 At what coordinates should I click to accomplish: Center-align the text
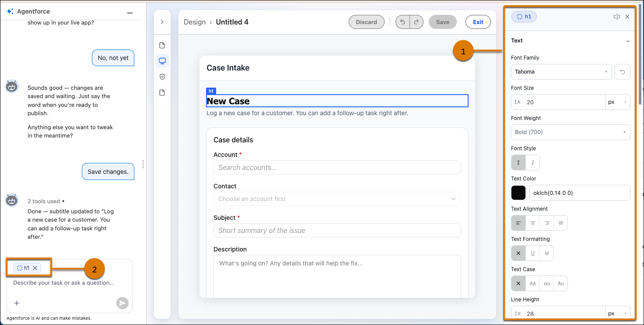[x=532, y=223]
